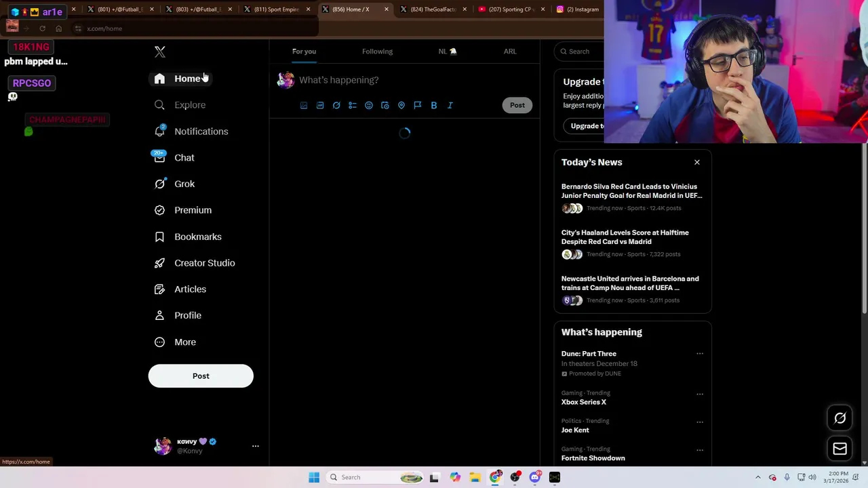The height and width of the screenshot is (488, 868).
Task: Open more options for Xbox Series X trend
Action: pyautogui.click(x=700, y=394)
